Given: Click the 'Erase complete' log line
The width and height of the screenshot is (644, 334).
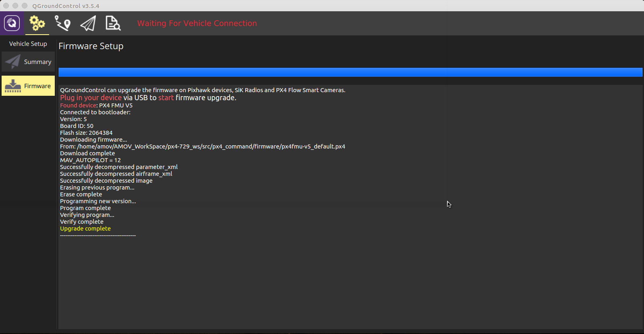Looking at the screenshot, I should [81, 194].
